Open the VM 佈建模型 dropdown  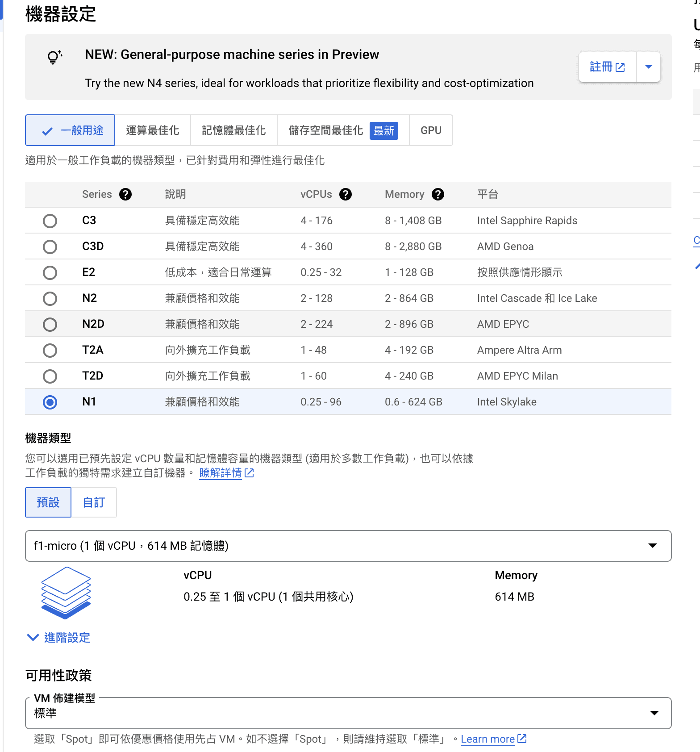pos(348,713)
